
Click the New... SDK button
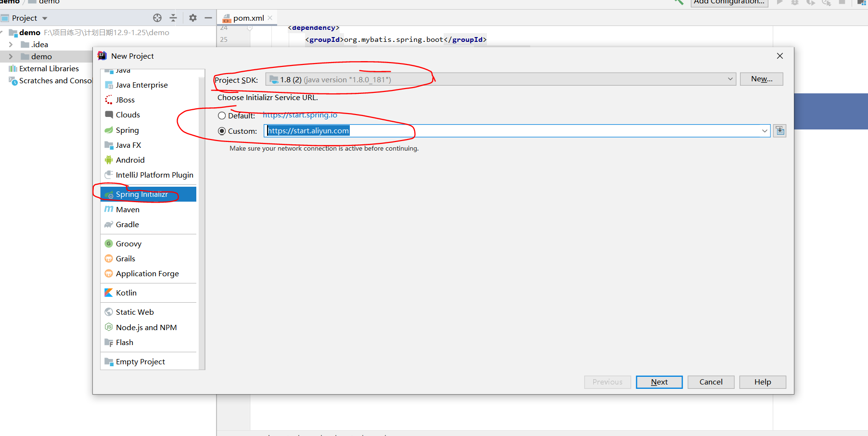[762, 79]
